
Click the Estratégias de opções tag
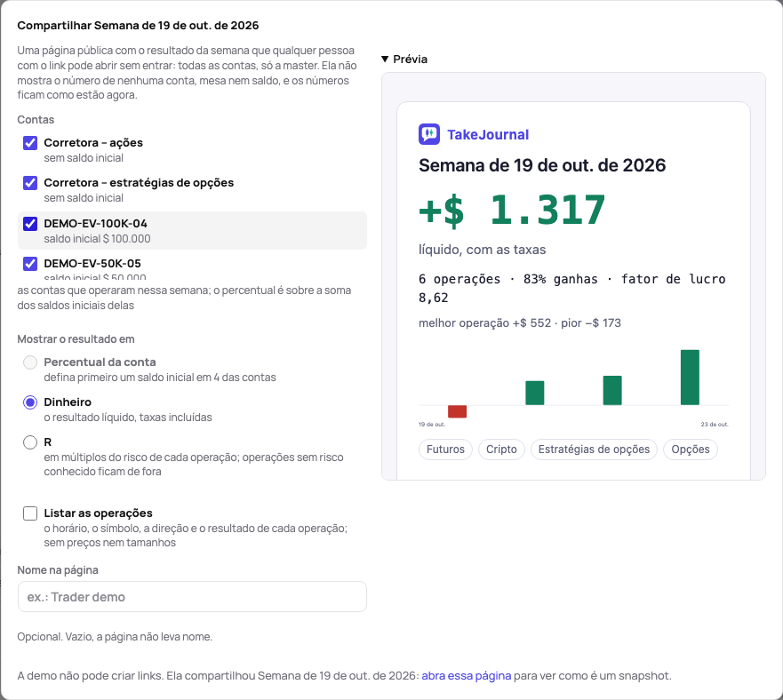594,449
